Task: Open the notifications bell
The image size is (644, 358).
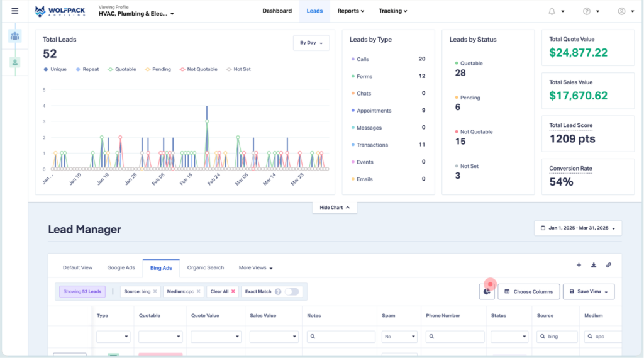Action: tap(552, 11)
